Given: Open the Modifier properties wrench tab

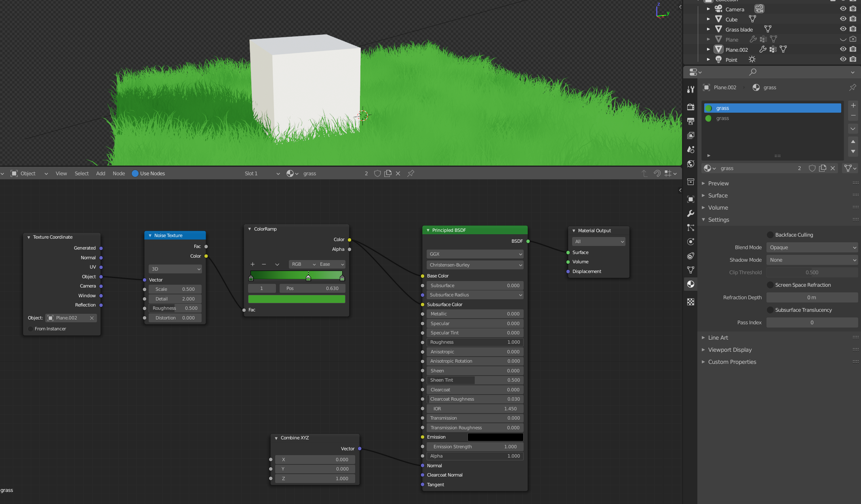Looking at the screenshot, I should tap(690, 213).
